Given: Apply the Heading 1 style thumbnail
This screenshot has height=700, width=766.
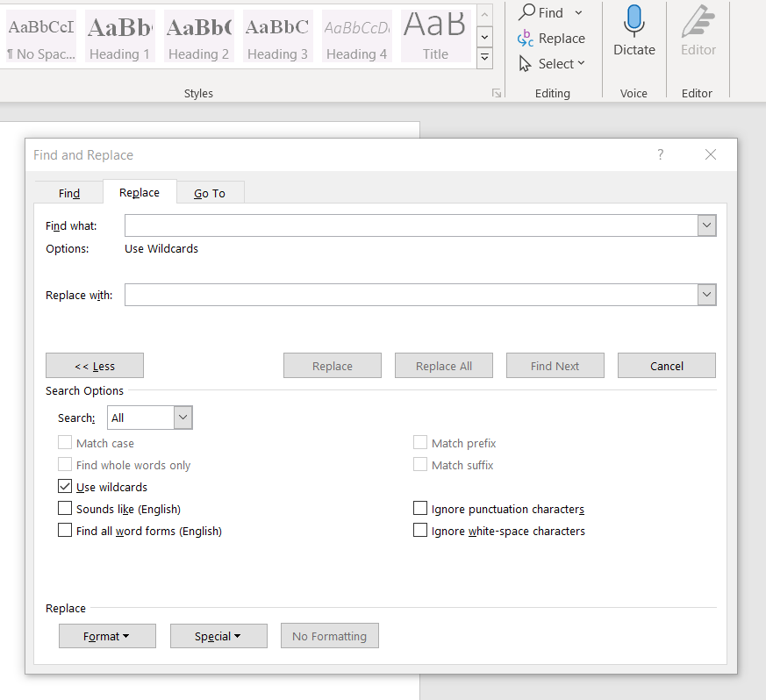Looking at the screenshot, I should (x=119, y=36).
